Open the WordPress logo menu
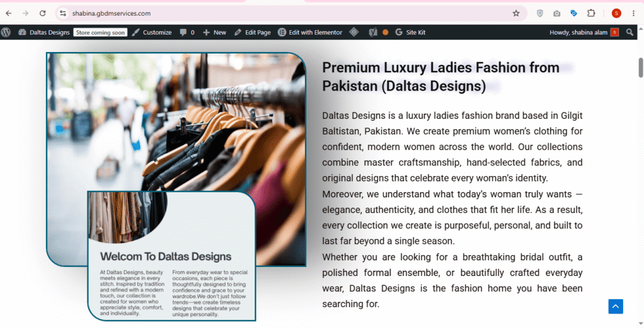 pyautogui.click(x=6, y=32)
